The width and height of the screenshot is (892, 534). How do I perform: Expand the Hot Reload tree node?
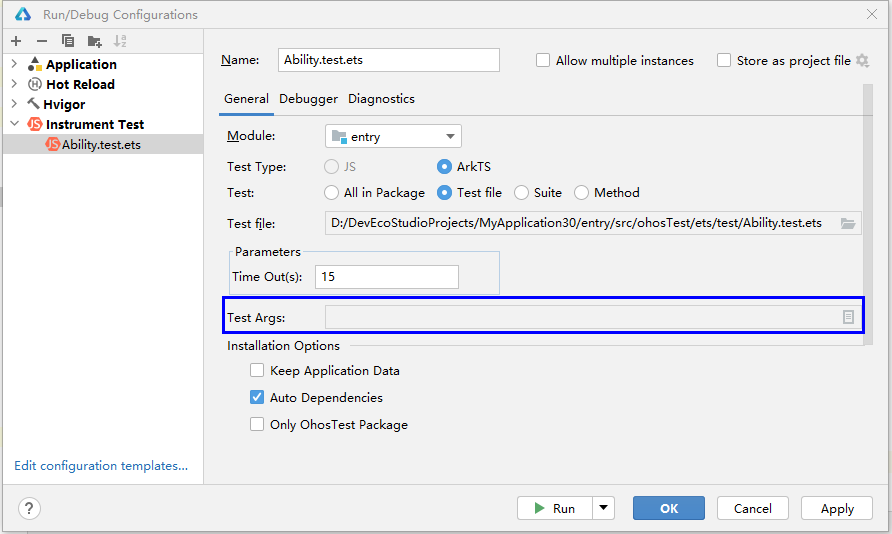click(14, 85)
